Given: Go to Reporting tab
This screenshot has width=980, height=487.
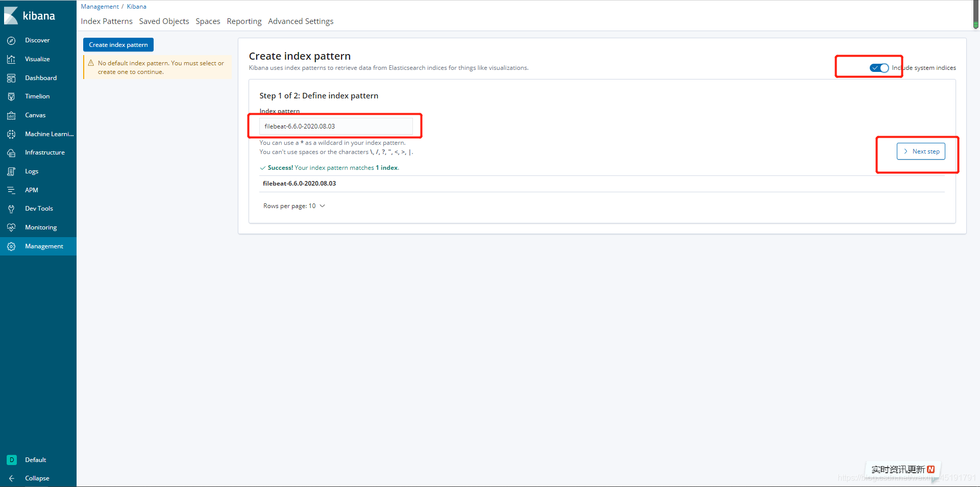Looking at the screenshot, I should click(x=244, y=21).
